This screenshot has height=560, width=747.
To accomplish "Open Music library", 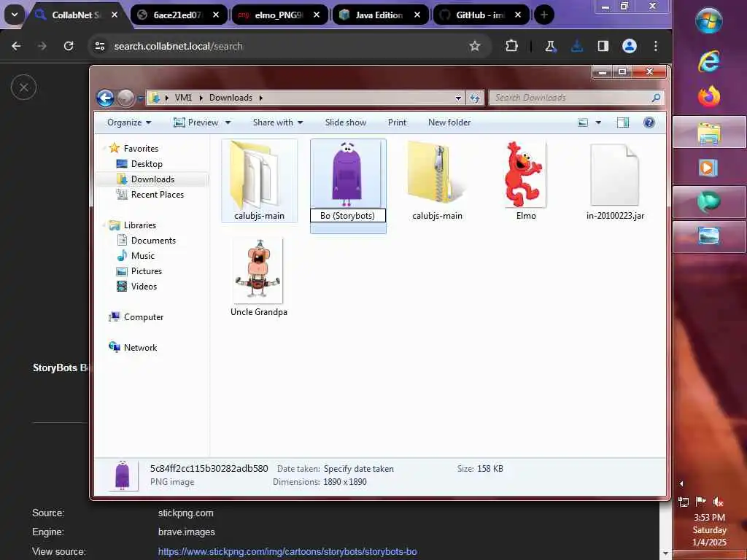I will (x=142, y=256).
